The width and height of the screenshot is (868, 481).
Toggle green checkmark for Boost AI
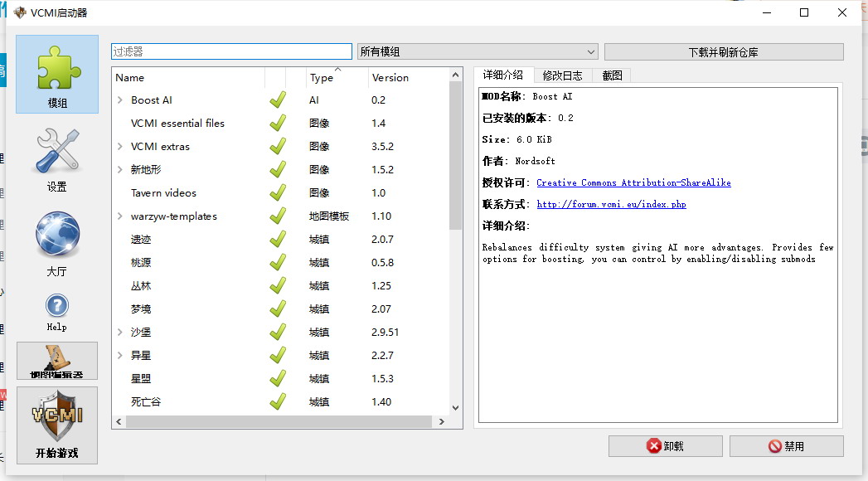(278, 100)
